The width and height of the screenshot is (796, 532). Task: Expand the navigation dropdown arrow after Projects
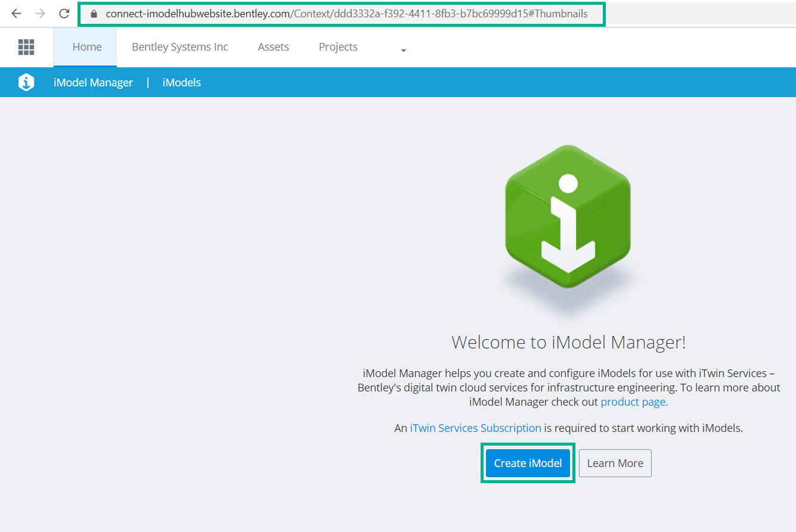tap(403, 50)
